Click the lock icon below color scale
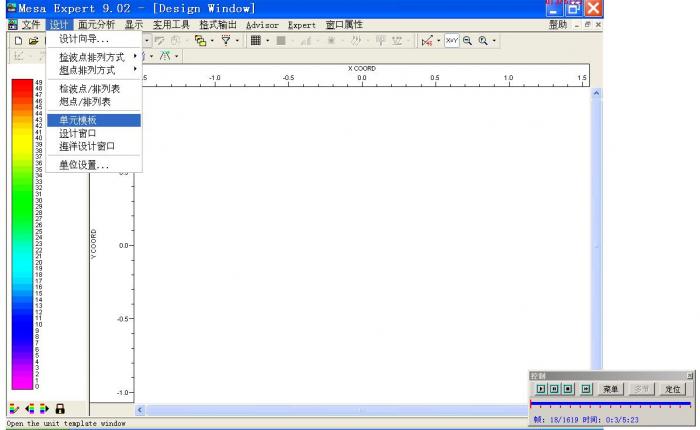Image resolution: width=700 pixels, height=430 pixels. [x=60, y=408]
